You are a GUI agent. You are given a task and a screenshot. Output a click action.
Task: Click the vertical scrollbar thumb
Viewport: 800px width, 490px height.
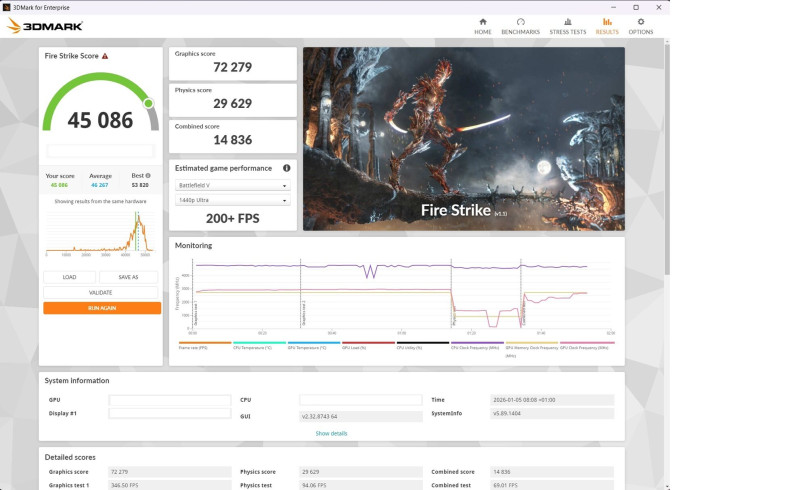coord(667,159)
